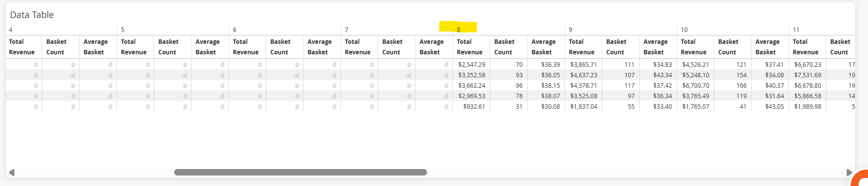Select the $3,525.08 revenue cell
Image resolution: width=868 pixels, height=186 pixels.
pos(583,96)
